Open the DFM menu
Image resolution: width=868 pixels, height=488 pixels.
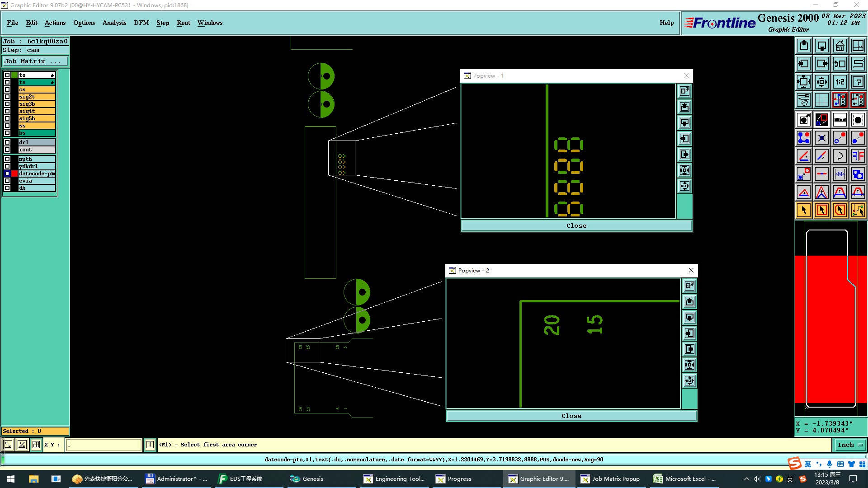pyautogui.click(x=141, y=23)
